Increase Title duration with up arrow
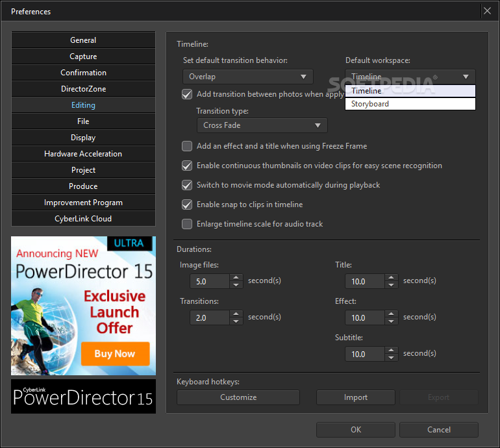 point(391,278)
